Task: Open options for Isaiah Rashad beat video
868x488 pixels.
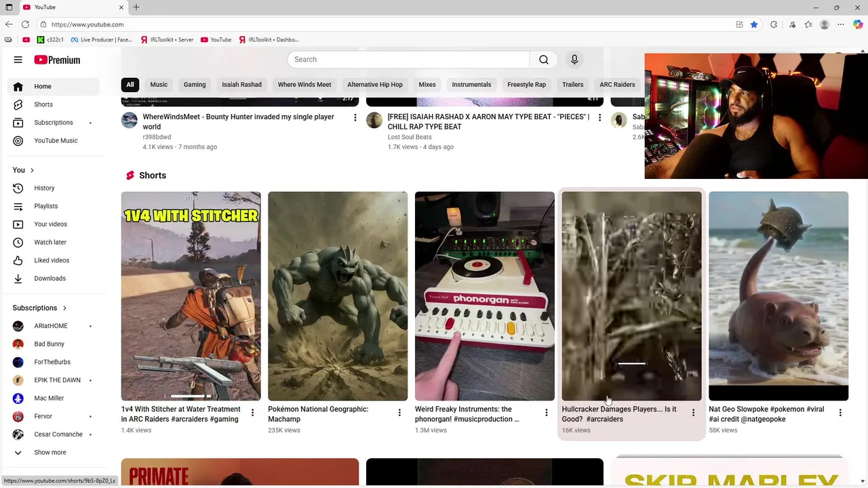Action: pos(599,118)
